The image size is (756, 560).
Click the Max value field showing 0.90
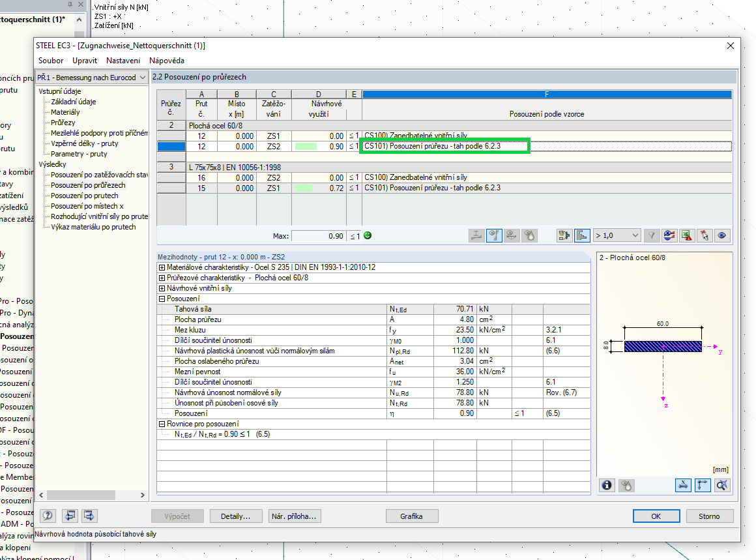[318, 236]
